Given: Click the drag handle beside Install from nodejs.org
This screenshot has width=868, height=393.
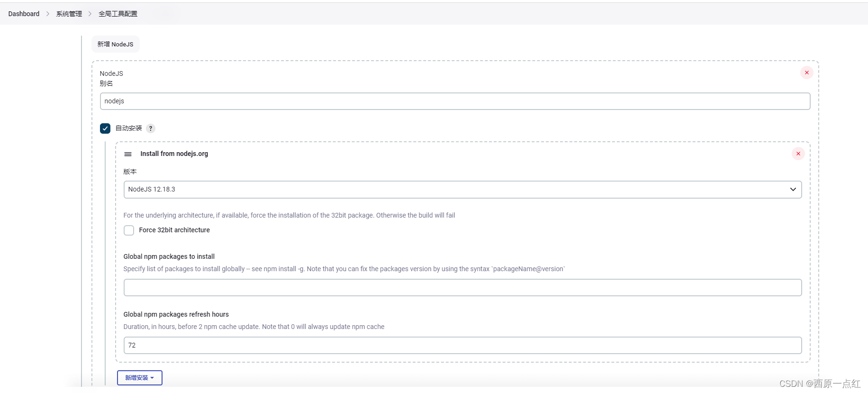Looking at the screenshot, I should coord(128,154).
